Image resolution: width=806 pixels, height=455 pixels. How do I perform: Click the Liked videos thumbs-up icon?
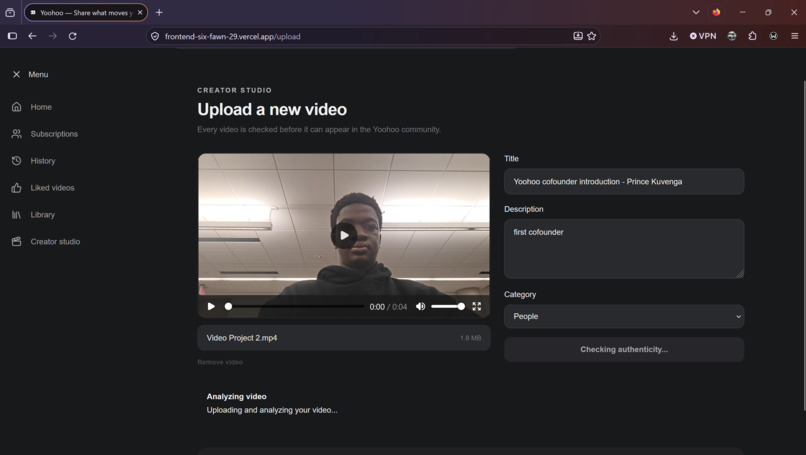click(x=16, y=188)
